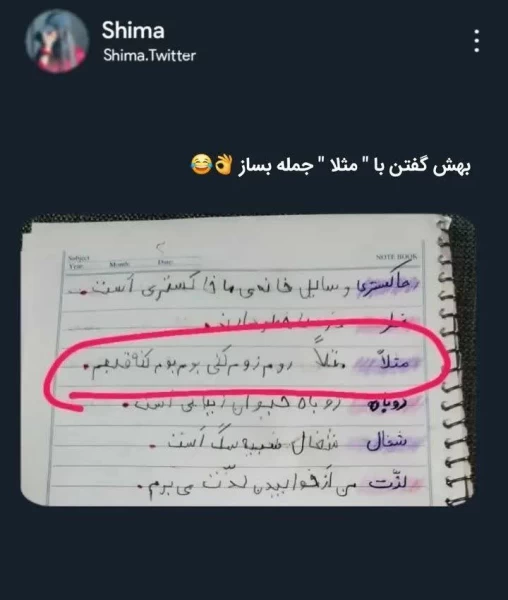Open the notebook photo thumbnail
The height and width of the screenshot is (600, 508).
pyautogui.click(x=248, y=360)
